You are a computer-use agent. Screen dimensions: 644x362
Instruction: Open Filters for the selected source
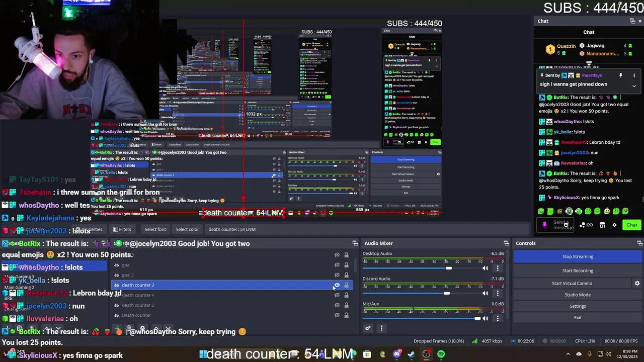pos(122,229)
